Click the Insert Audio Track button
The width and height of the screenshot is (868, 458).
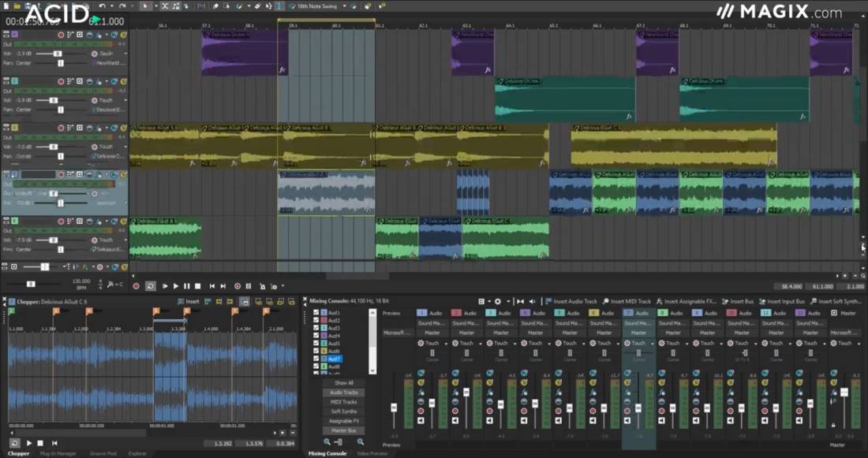click(x=578, y=300)
